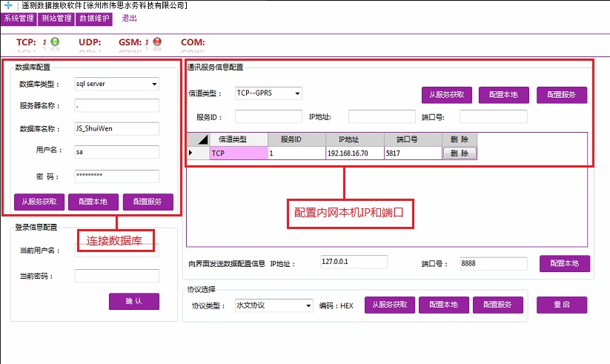Click the 删除 button in the TCP row
This screenshot has width=610, height=364.
click(x=460, y=153)
